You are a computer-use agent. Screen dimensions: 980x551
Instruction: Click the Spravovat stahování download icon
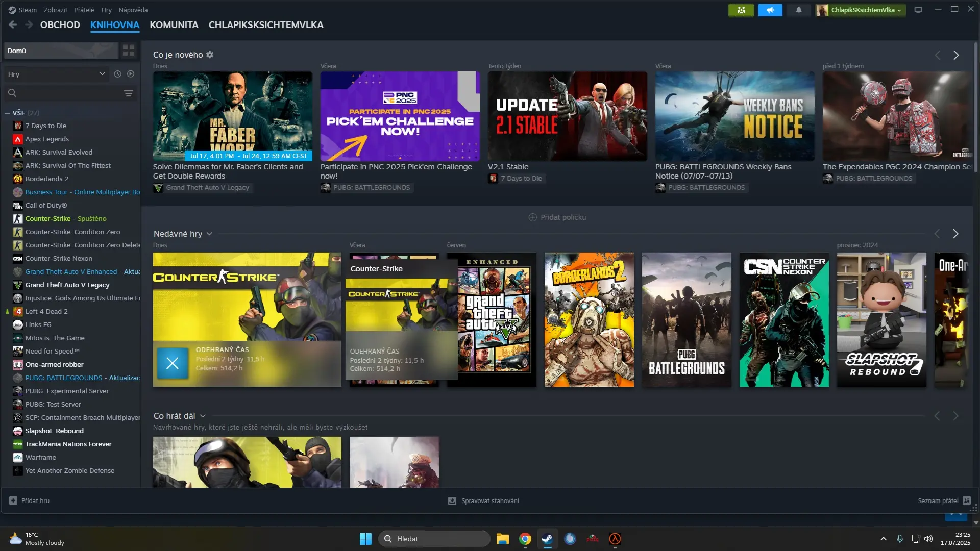(452, 501)
